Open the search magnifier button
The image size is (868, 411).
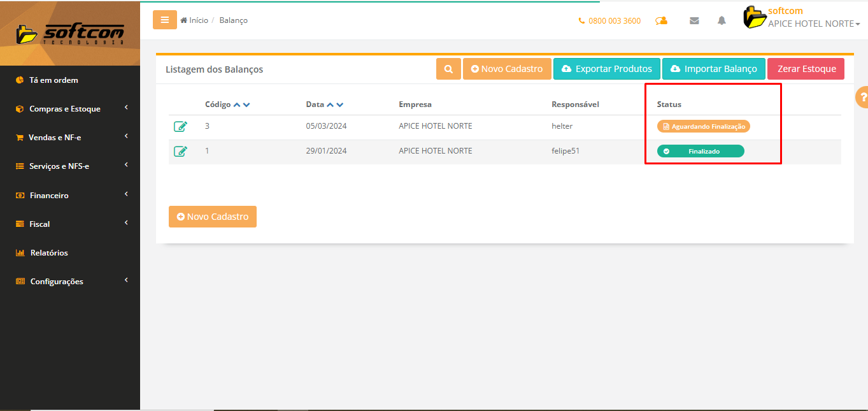point(448,69)
